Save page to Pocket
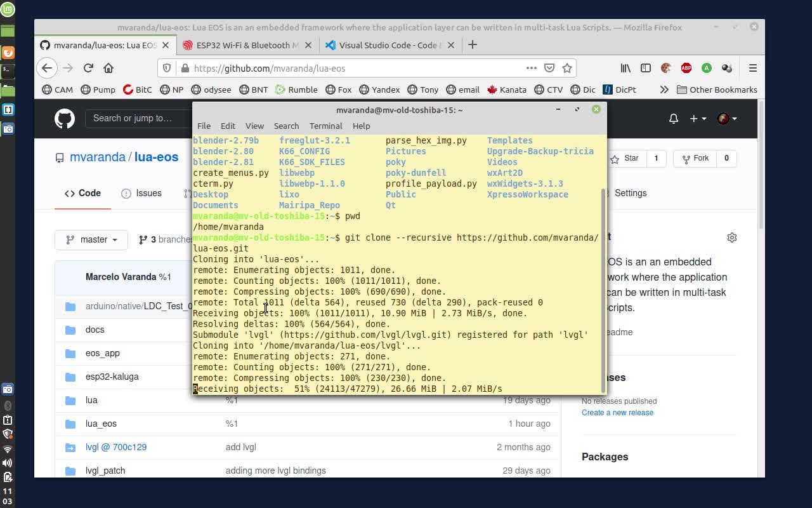Screen dimensions: 812x508 coord(549,68)
